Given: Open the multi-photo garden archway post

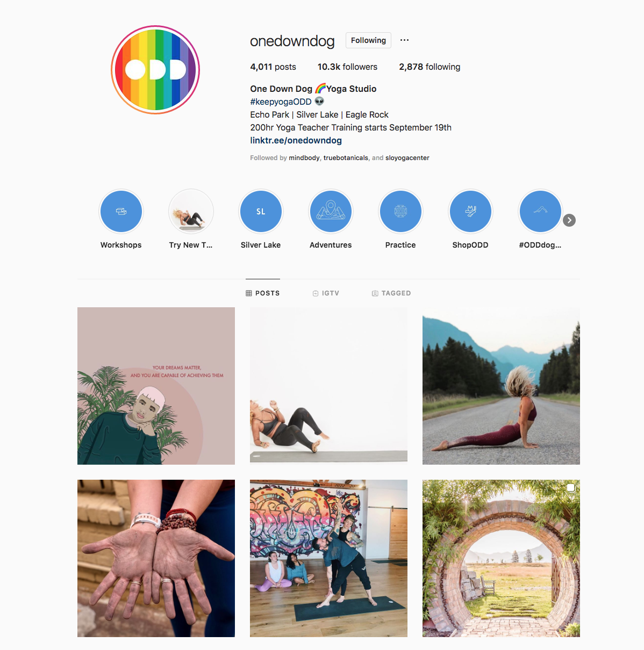Looking at the screenshot, I should [x=501, y=558].
